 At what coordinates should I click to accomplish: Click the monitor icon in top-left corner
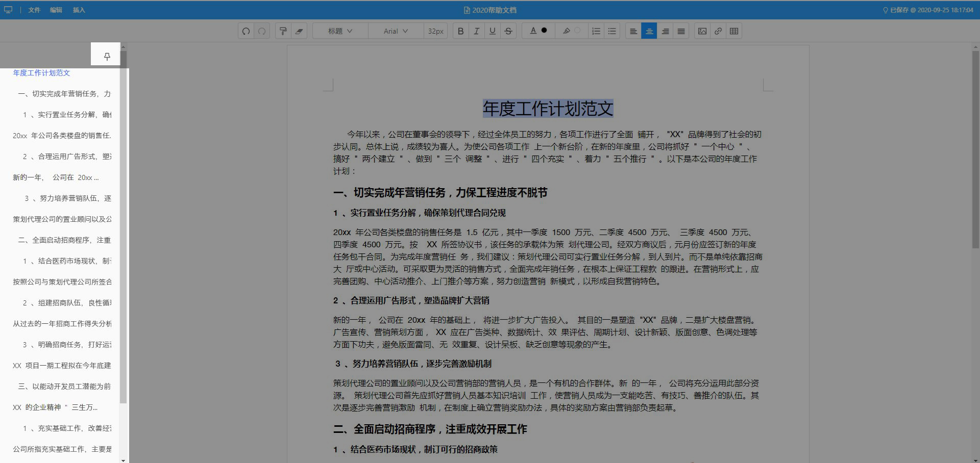click(x=8, y=10)
